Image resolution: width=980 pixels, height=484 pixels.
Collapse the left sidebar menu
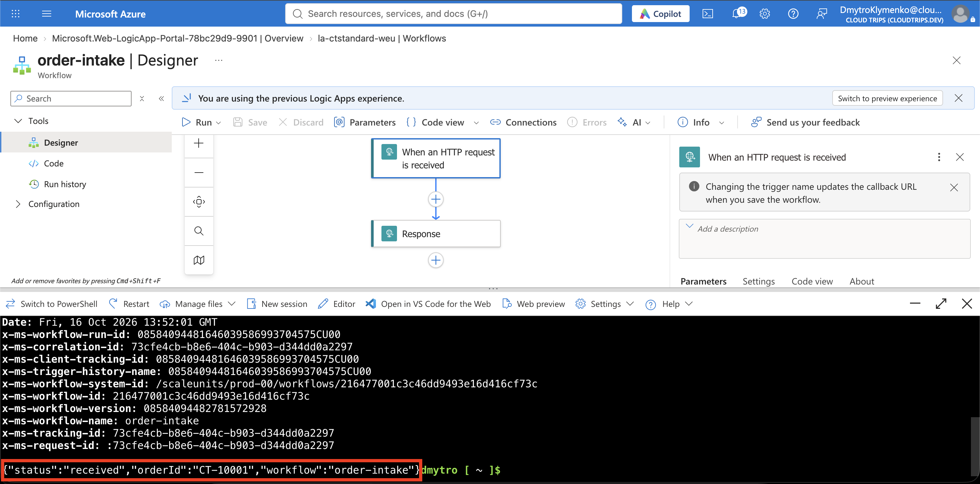click(161, 99)
